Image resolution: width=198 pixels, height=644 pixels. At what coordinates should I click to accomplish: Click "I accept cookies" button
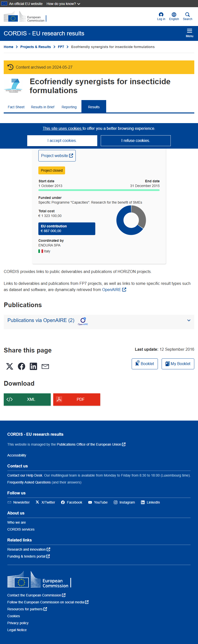coord(62,141)
